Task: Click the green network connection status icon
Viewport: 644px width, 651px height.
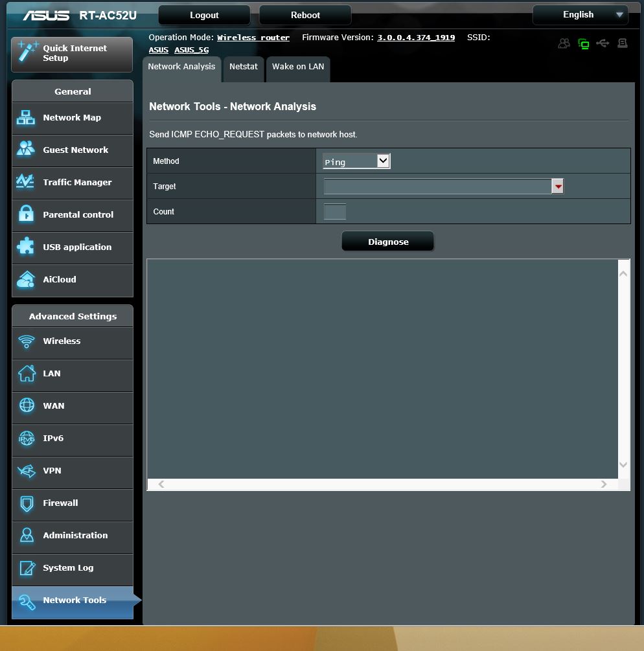Action: [x=583, y=43]
